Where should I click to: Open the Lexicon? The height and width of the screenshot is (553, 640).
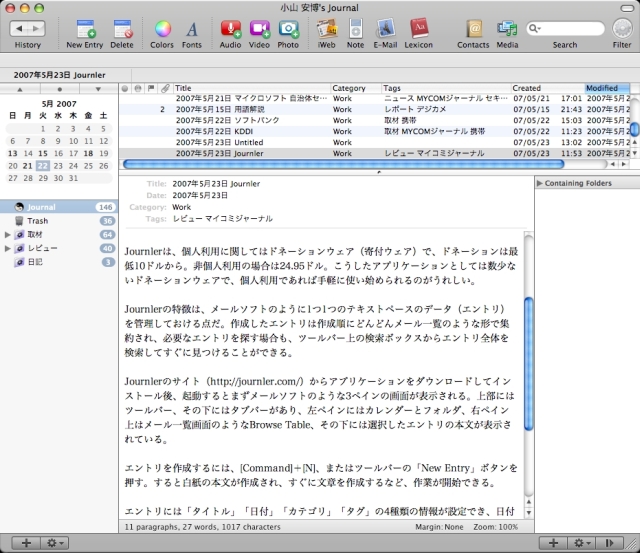point(418,29)
